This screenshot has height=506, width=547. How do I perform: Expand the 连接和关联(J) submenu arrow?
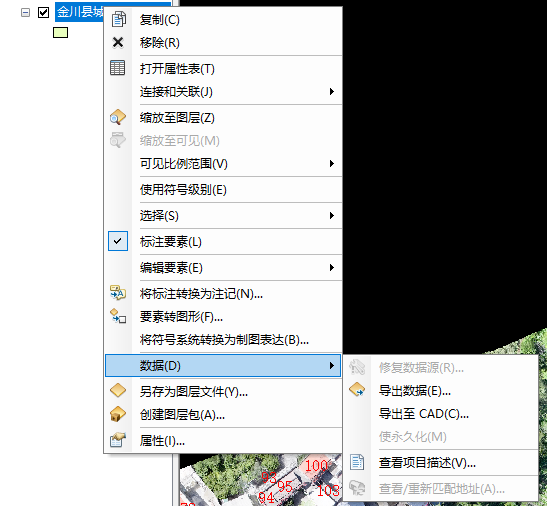click(x=332, y=91)
